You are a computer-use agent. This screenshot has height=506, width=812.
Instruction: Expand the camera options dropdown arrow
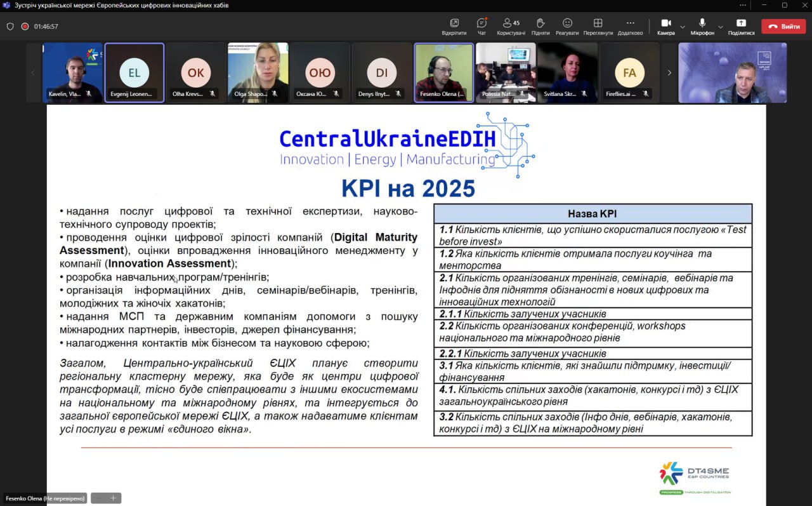coord(683,27)
